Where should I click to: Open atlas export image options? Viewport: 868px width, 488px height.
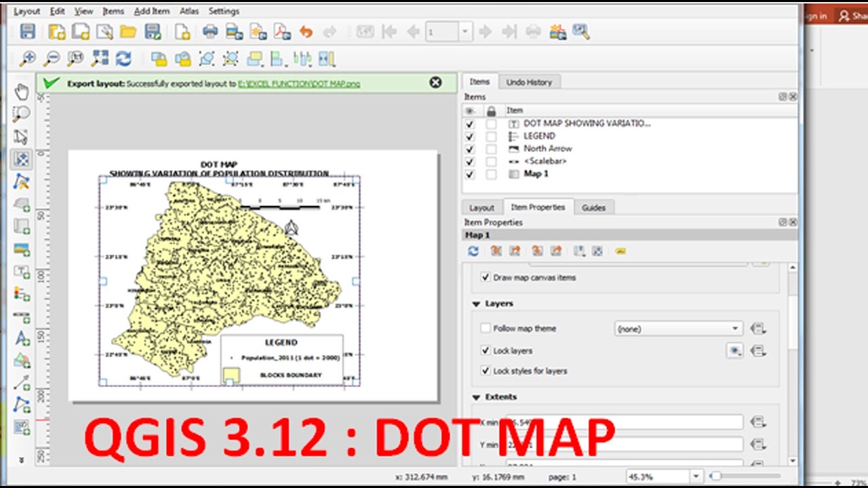[x=557, y=32]
